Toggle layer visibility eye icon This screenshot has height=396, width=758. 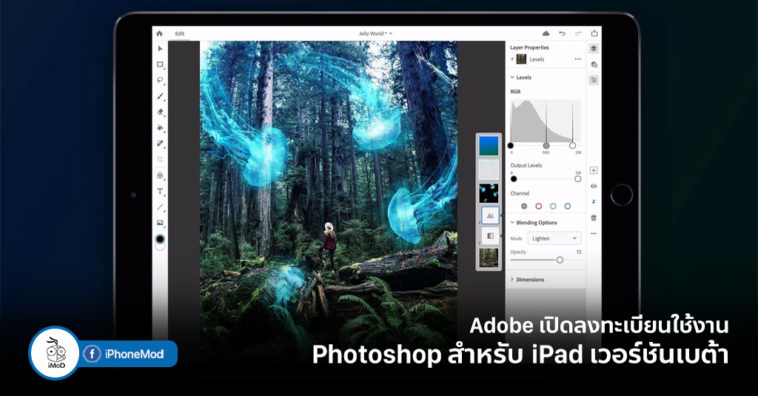tap(594, 186)
